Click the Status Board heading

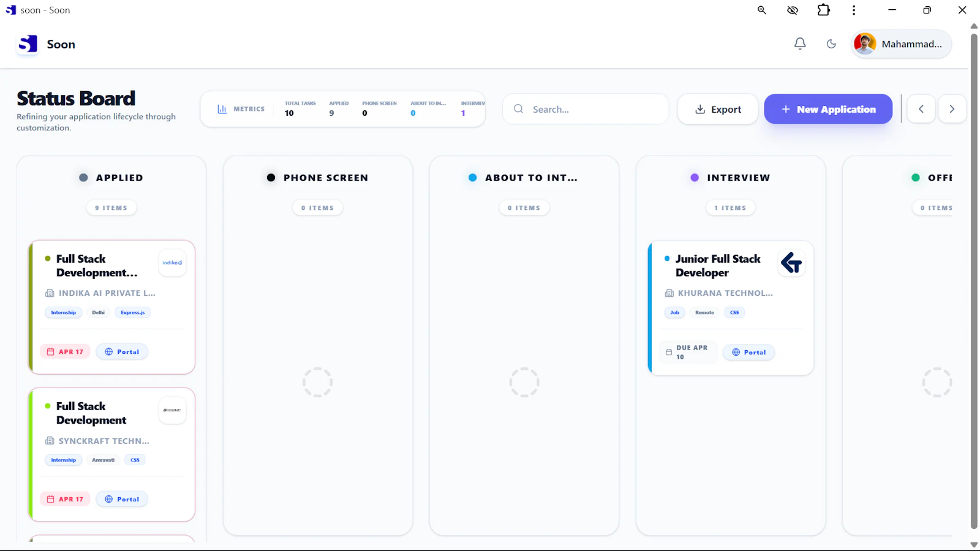click(x=76, y=99)
